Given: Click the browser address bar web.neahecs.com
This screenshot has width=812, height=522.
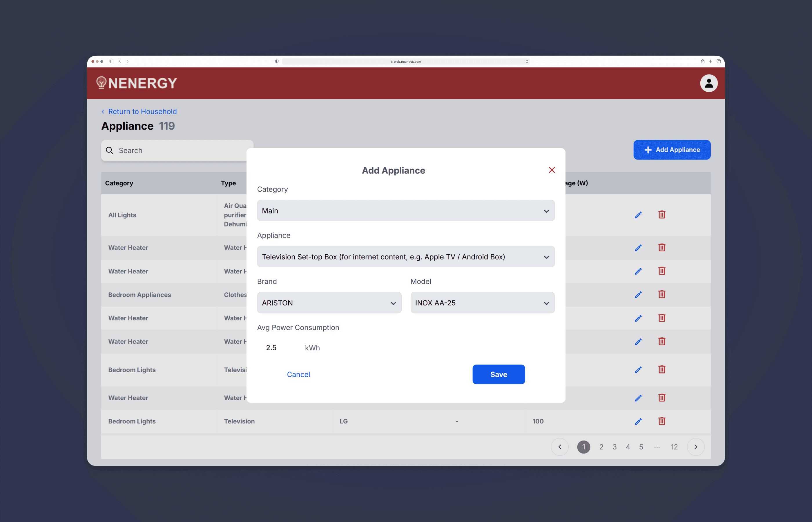Looking at the screenshot, I should [405, 61].
